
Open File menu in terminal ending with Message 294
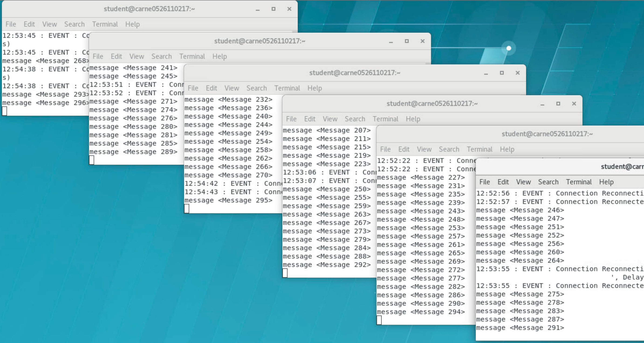click(385, 149)
